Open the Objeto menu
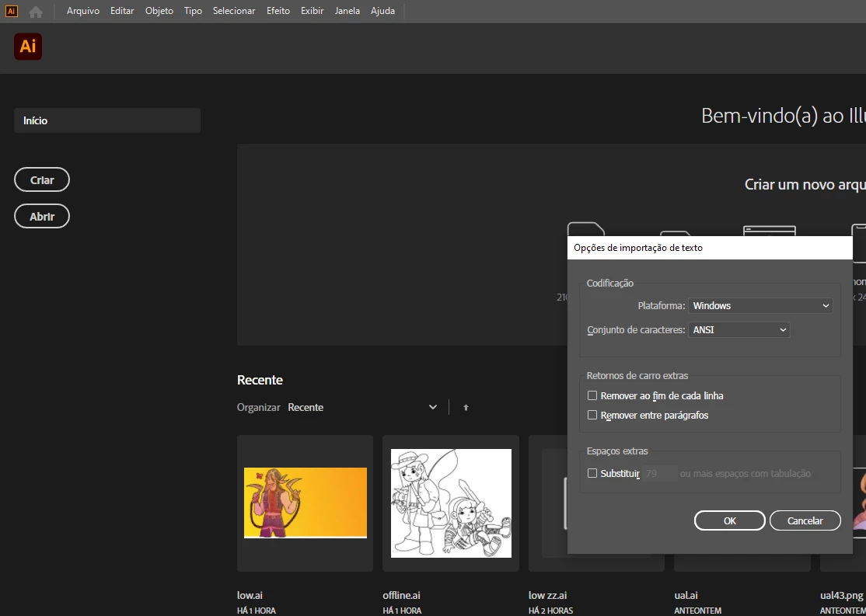 tap(159, 11)
